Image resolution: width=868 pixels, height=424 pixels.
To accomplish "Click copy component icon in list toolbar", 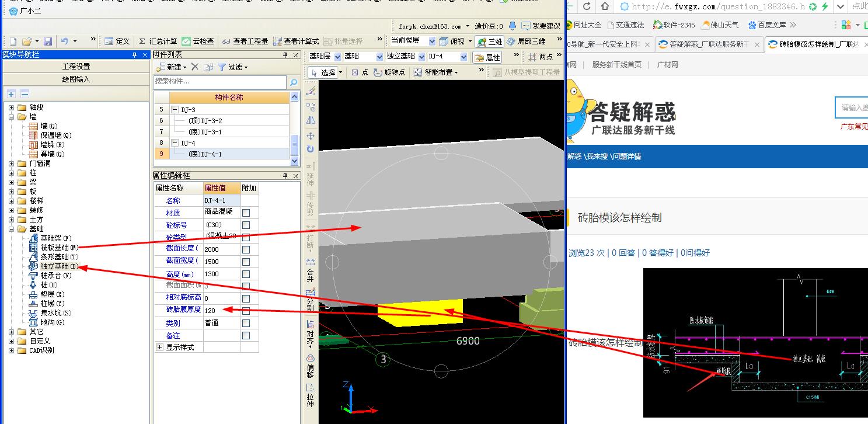I will [x=208, y=67].
